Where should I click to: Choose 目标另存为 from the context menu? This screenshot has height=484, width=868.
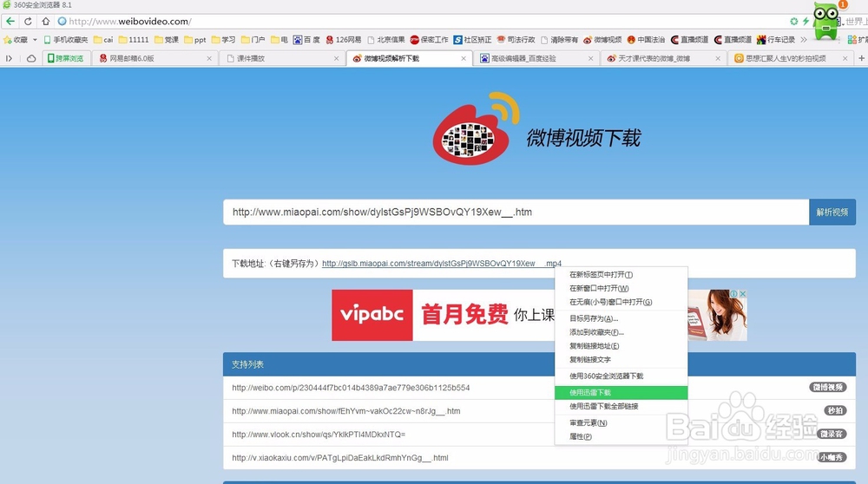coord(621,318)
